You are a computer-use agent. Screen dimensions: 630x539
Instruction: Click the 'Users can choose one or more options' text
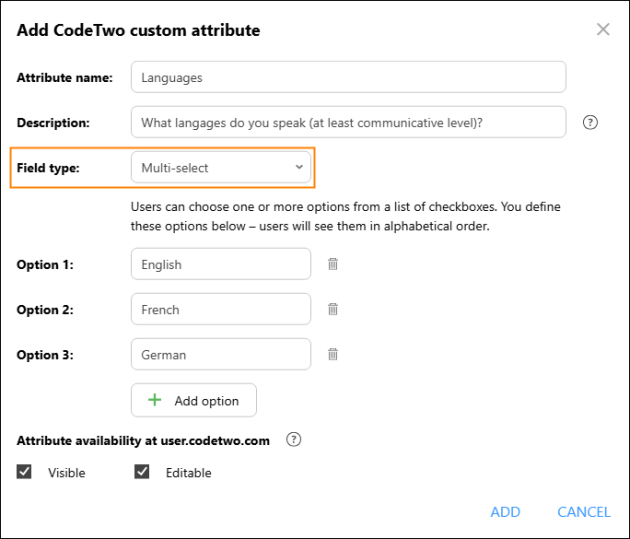(x=346, y=216)
